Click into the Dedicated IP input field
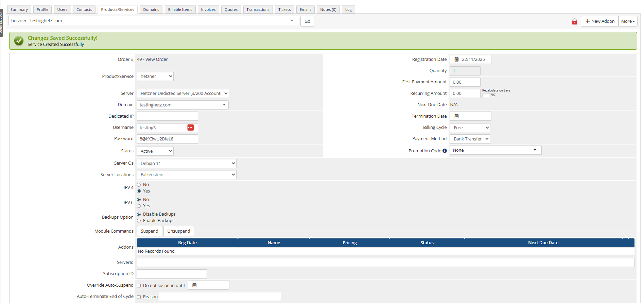Image resolution: width=644 pixels, height=303 pixels. [x=167, y=116]
